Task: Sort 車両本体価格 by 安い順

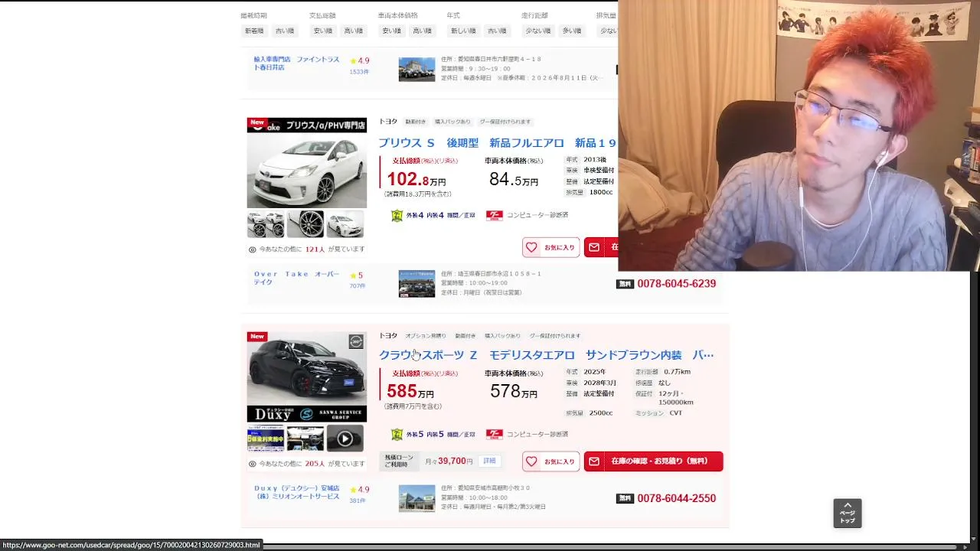Action: (392, 31)
